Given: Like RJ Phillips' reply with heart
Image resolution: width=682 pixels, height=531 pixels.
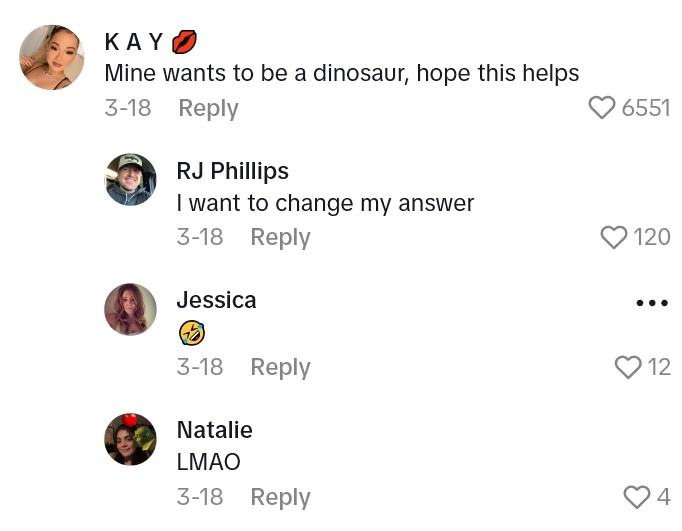Looking at the screenshot, I should [613, 237].
